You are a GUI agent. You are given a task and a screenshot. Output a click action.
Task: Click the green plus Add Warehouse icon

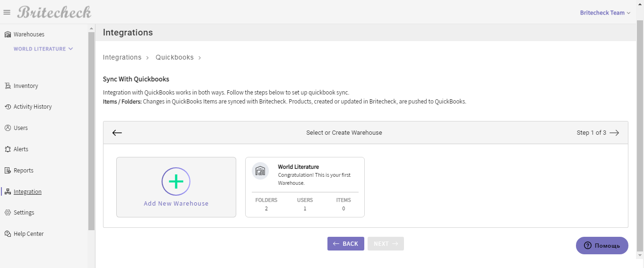point(176,182)
